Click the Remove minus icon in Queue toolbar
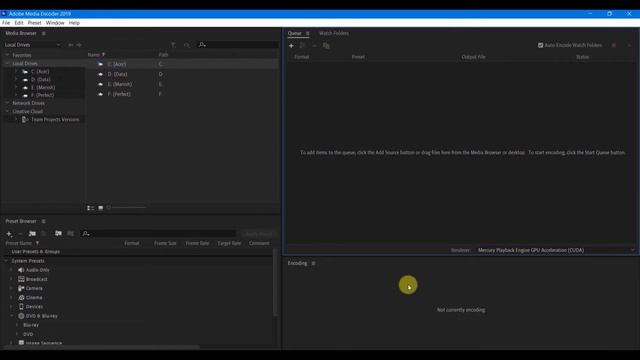Image resolution: width=640 pixels, height=360 pixels. pyautogui.click(x=314, y=46)
